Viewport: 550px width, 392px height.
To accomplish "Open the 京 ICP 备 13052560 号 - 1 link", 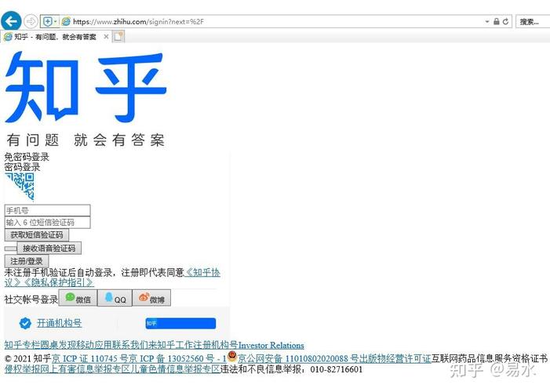I will [177, 359].
